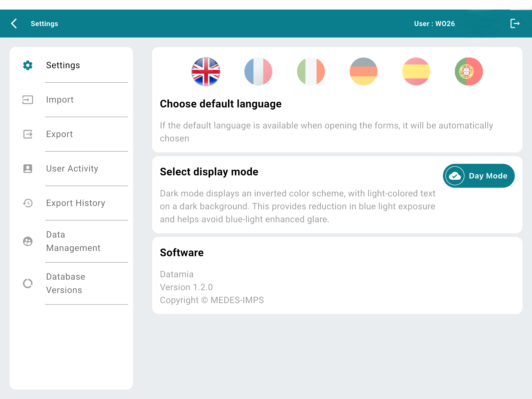Image resolution: width=532 pixels, height=399 pixels.
Task: Choose the Italian flag language
Action: click(311, 72)
